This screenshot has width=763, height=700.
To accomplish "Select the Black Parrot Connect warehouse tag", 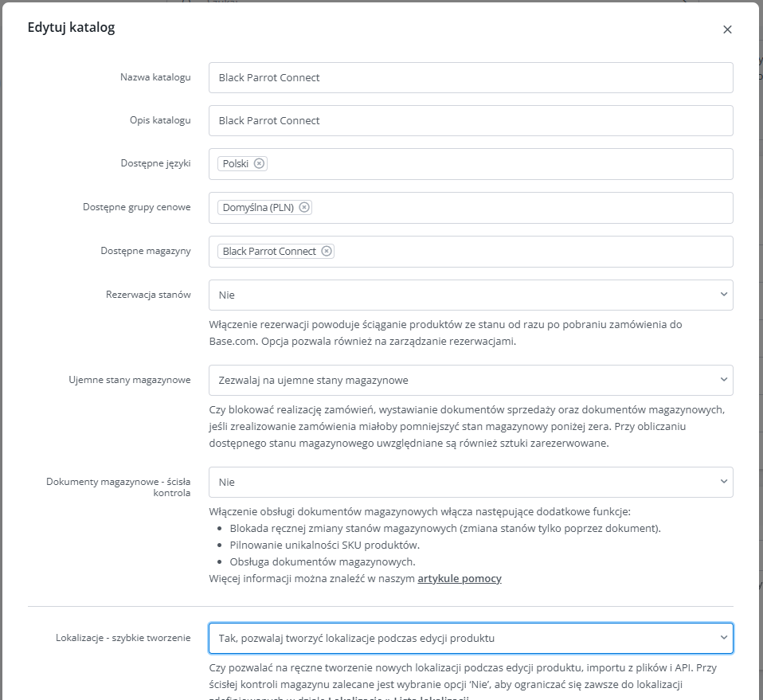I will click(269, 251).
